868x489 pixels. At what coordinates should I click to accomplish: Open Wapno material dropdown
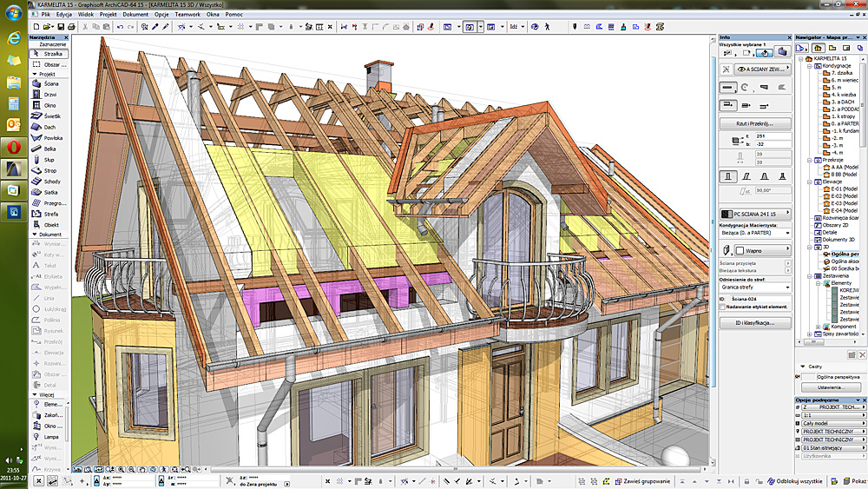tap(762, 251)
